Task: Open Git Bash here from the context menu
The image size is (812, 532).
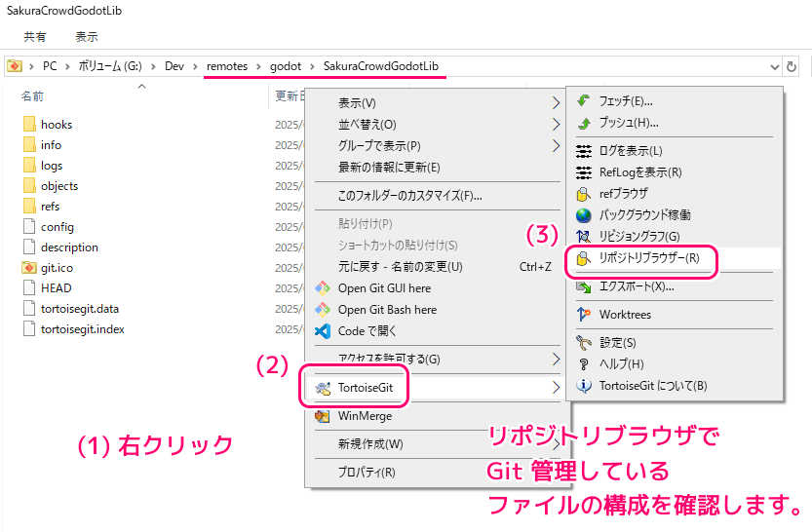Action: tap(385, 310)
